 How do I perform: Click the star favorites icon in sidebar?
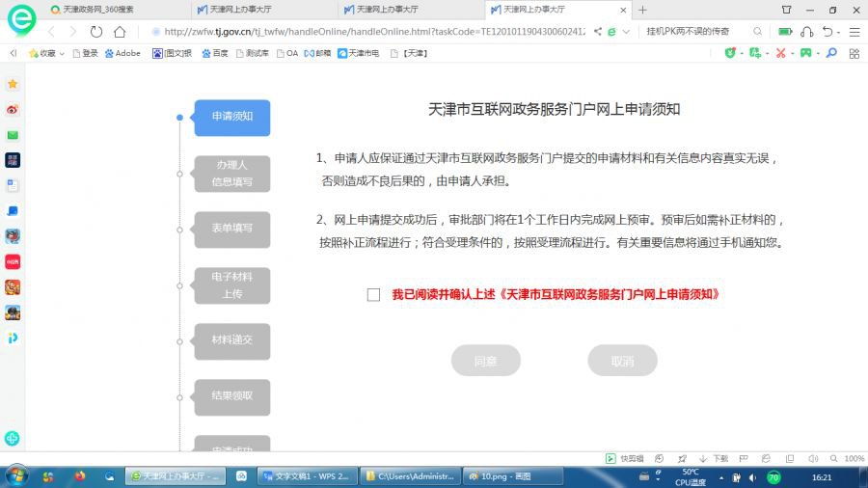pyautogui.click(x=13, y=85)
